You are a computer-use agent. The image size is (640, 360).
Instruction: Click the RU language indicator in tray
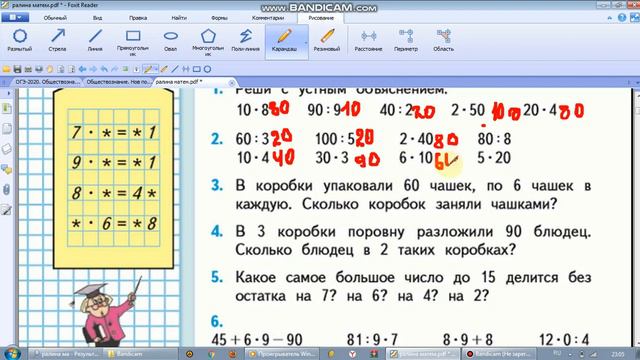click(557, 353)
